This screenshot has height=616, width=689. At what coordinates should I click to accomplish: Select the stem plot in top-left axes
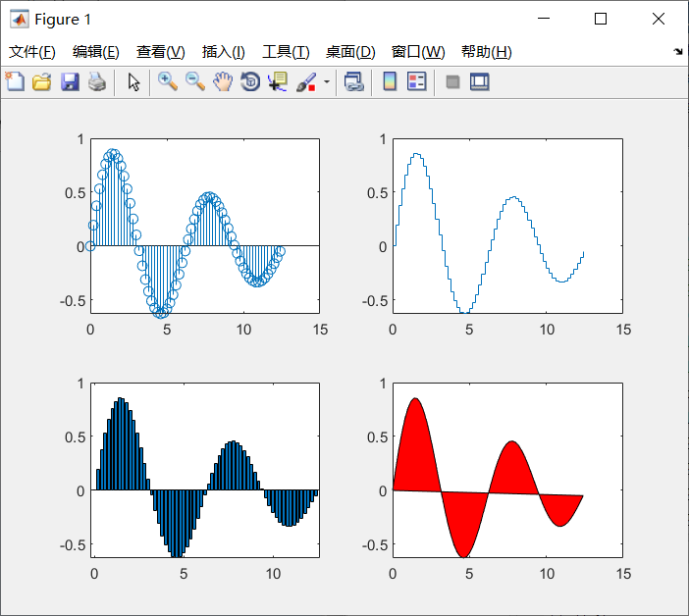click(x=186, y=232)
